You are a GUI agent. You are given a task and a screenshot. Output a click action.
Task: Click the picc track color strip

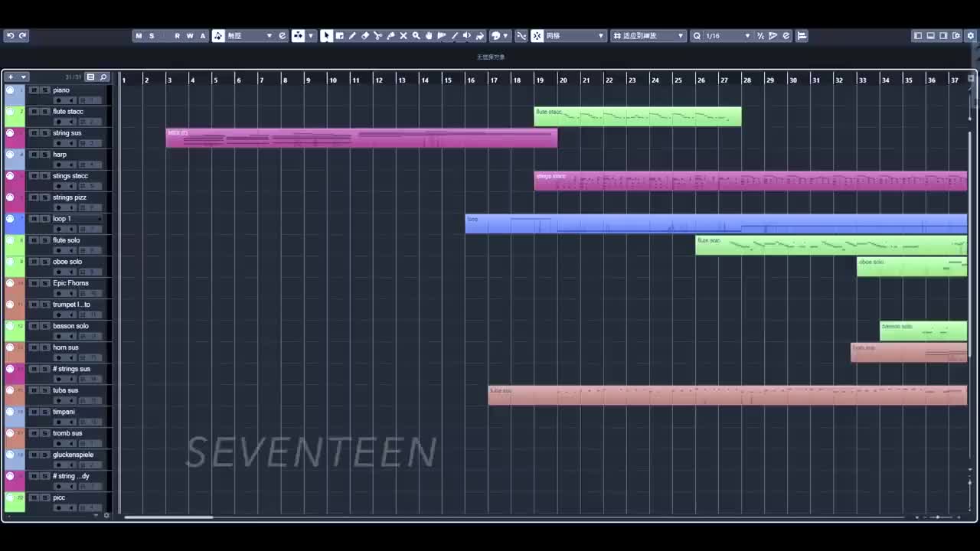[15, 502]
